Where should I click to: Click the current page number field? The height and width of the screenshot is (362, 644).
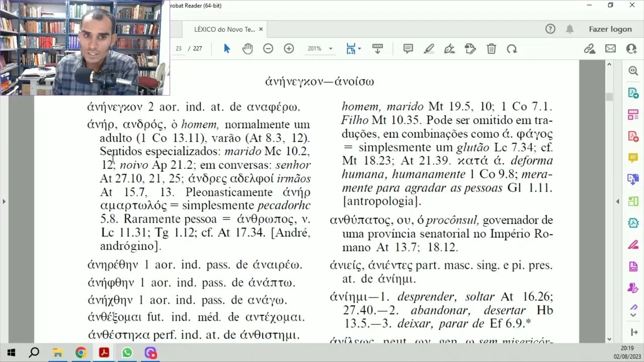(x=179, y=49)
